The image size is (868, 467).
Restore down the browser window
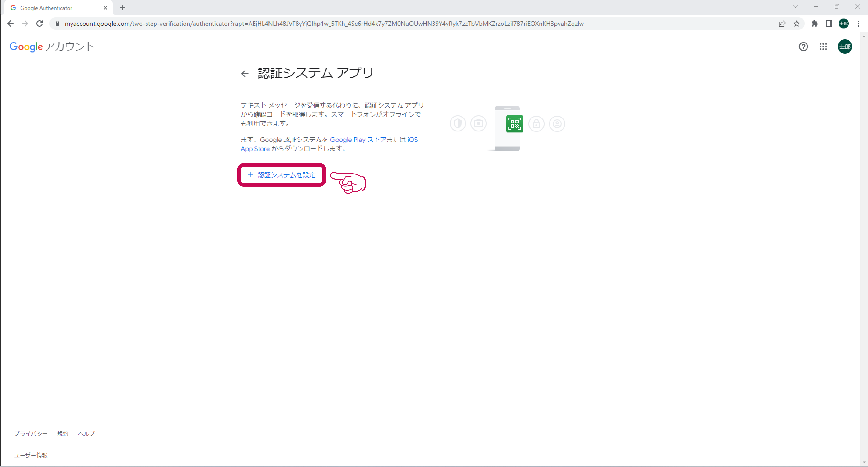coord(837,6)
